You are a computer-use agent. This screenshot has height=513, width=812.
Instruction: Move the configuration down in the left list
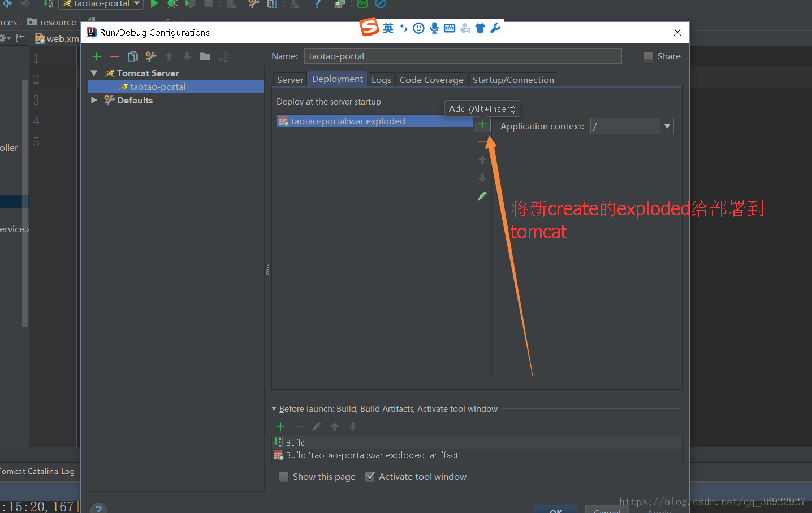[187, 56]
